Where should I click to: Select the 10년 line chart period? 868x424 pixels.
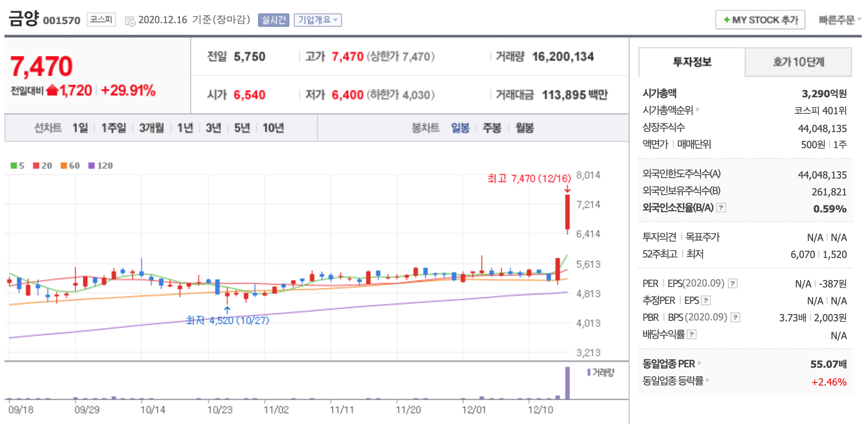273,128
